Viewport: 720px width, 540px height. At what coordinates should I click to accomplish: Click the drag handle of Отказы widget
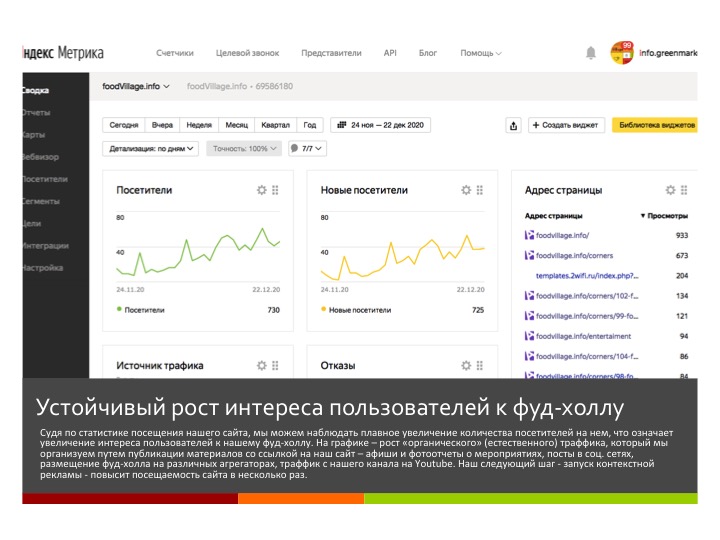coord(479,366)
